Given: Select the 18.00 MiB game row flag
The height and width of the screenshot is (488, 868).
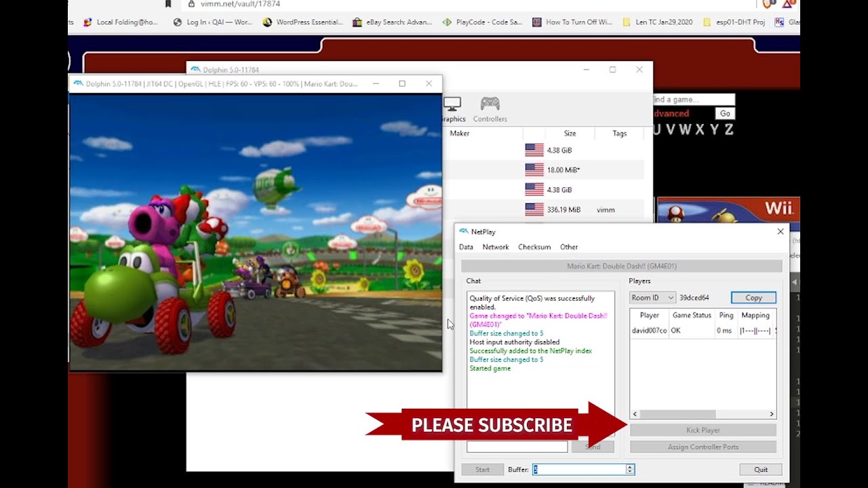Looking at the screenshot, I should pos(534,169).
